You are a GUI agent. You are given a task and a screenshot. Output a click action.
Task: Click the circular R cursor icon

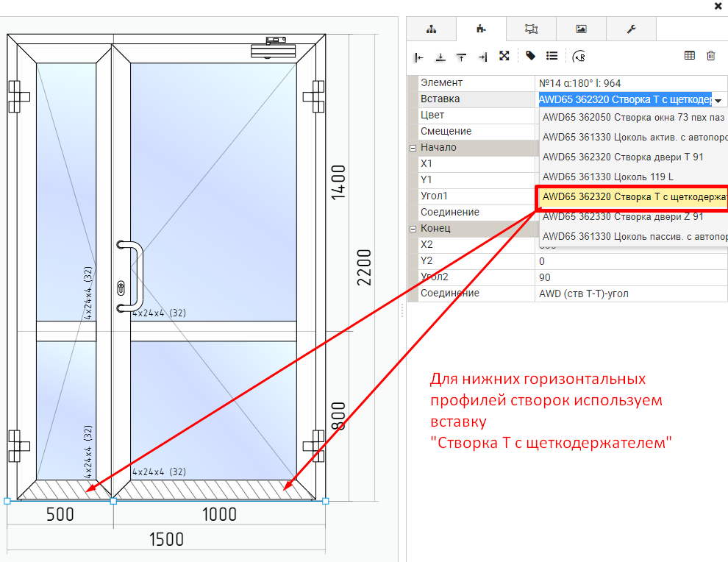pyautogui.click(x=579, y=57)
